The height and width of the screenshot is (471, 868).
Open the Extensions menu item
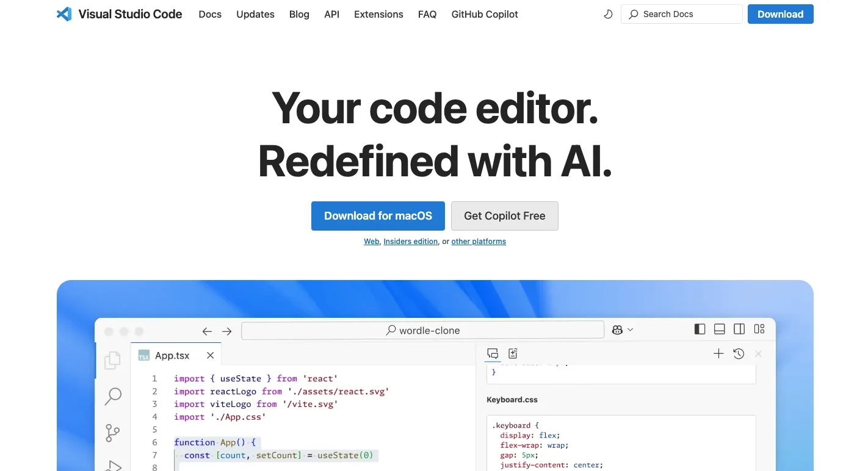point(378,14)
